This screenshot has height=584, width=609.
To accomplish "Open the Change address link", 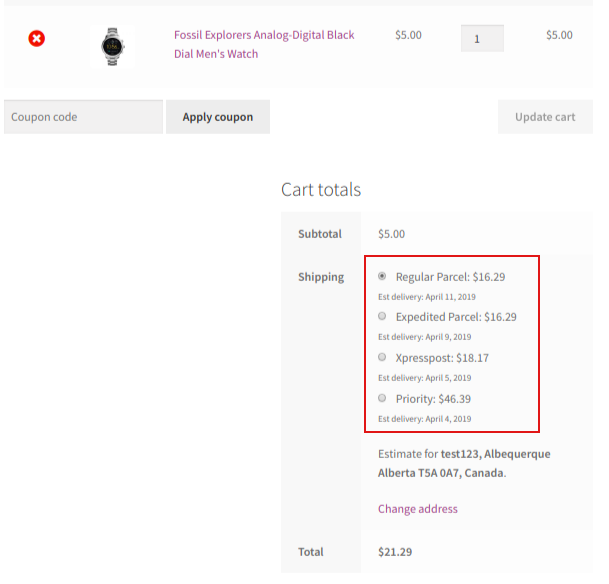I will tap(418, 509).
